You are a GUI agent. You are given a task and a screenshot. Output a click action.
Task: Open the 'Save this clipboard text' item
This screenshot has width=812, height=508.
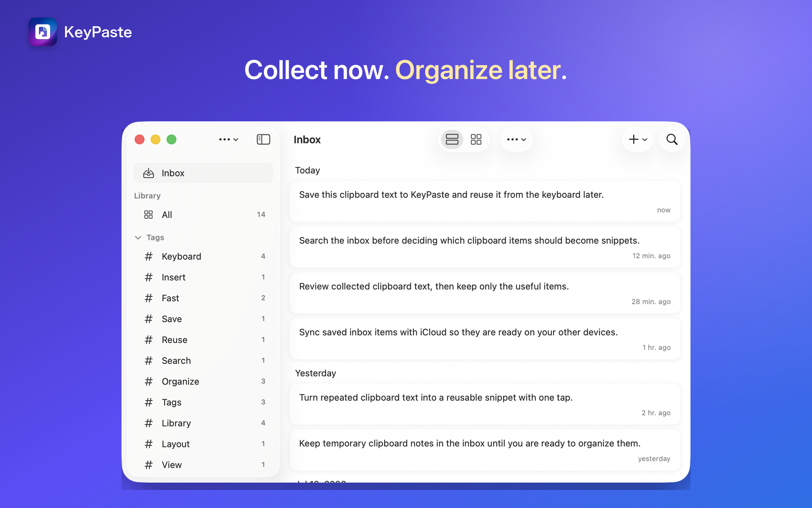pyautogui.click(x=485, y=201)
